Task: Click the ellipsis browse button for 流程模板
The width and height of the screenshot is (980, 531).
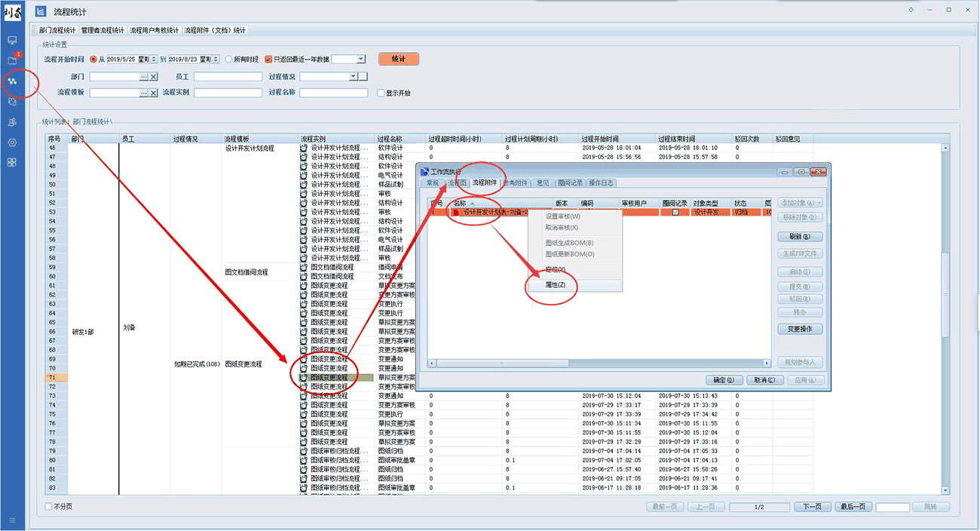Action: [143, 93]
